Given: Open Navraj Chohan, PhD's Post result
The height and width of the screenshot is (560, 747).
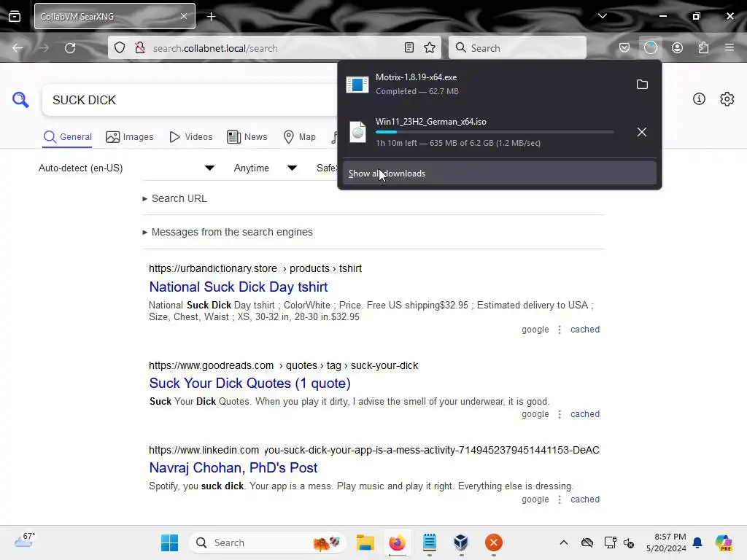Looking at the screenshot, I should tap(233, 468).
